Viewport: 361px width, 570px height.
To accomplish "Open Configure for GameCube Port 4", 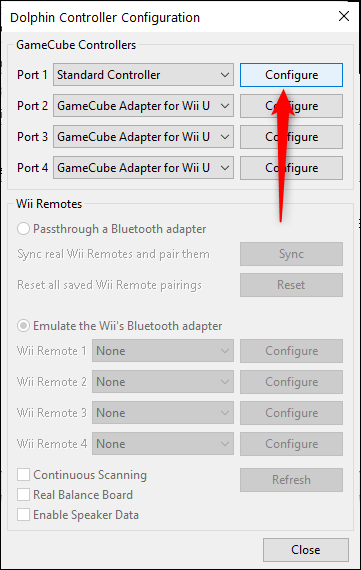I will 291,168.
